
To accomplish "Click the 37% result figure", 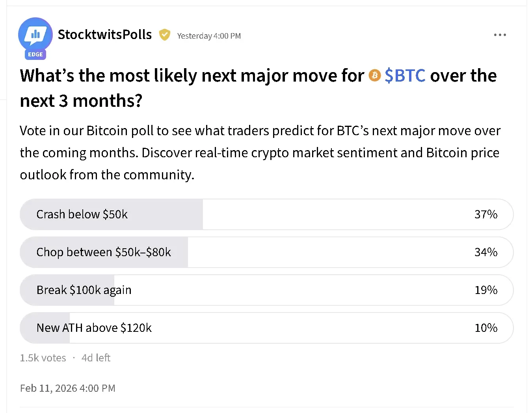I will [x=485, y=214].
